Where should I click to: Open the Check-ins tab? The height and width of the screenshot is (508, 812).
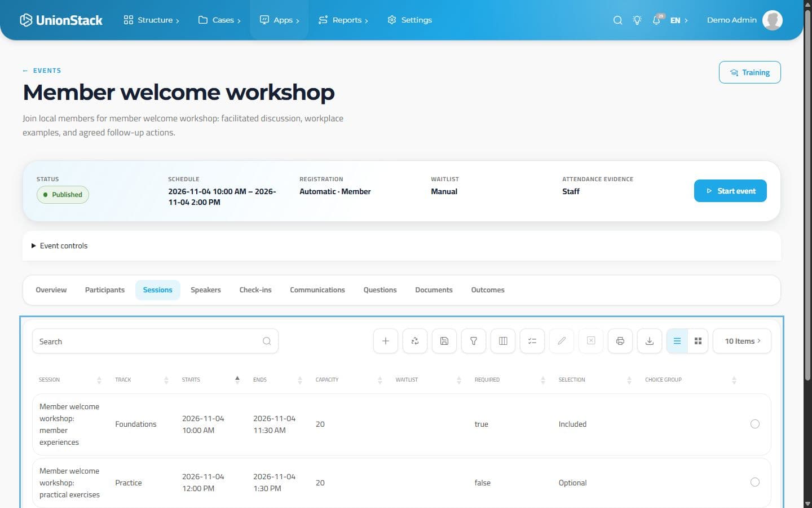coord(255,290)
